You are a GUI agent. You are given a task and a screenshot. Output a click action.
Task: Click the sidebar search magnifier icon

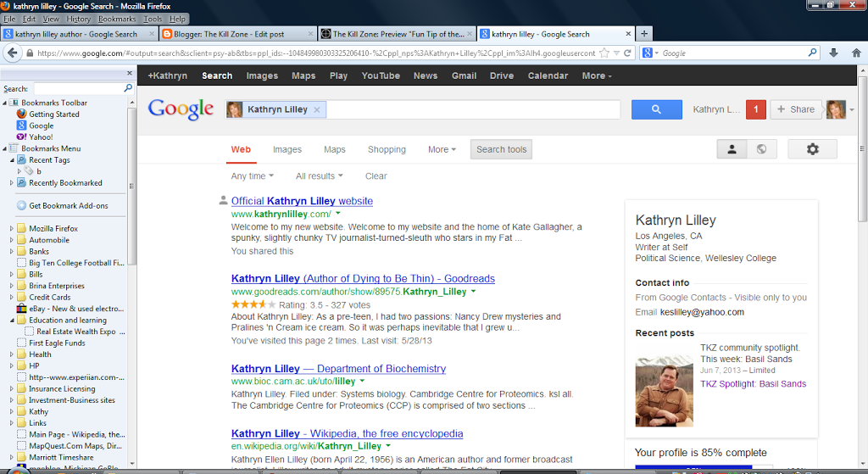[128, 88]
